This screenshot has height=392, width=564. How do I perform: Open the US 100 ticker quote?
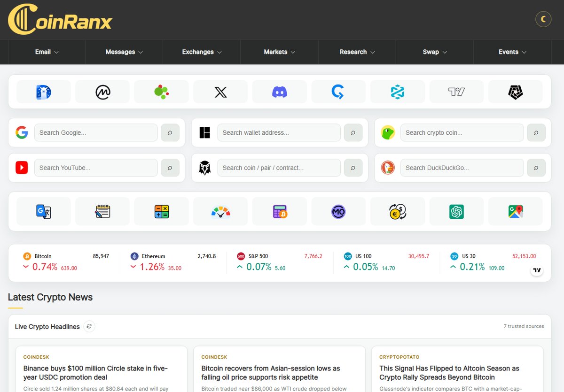point(386,262)
